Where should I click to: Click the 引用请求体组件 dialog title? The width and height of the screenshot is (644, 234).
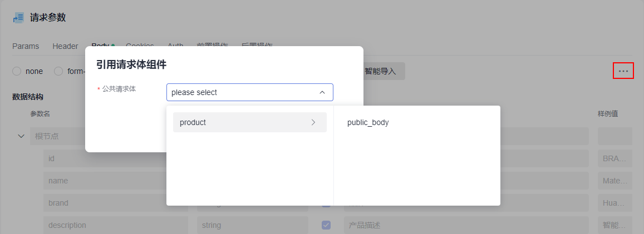[x=131, y=64]
